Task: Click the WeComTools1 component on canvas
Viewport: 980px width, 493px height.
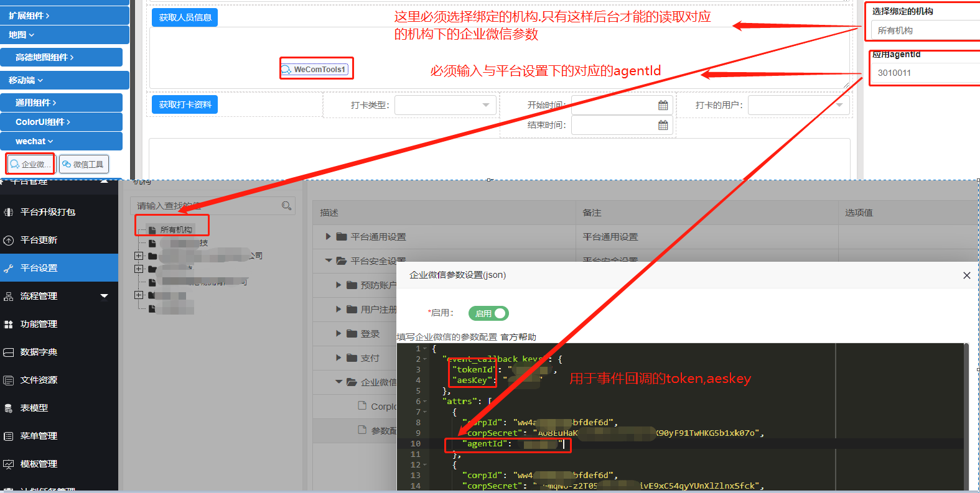Action: (316, 69)
